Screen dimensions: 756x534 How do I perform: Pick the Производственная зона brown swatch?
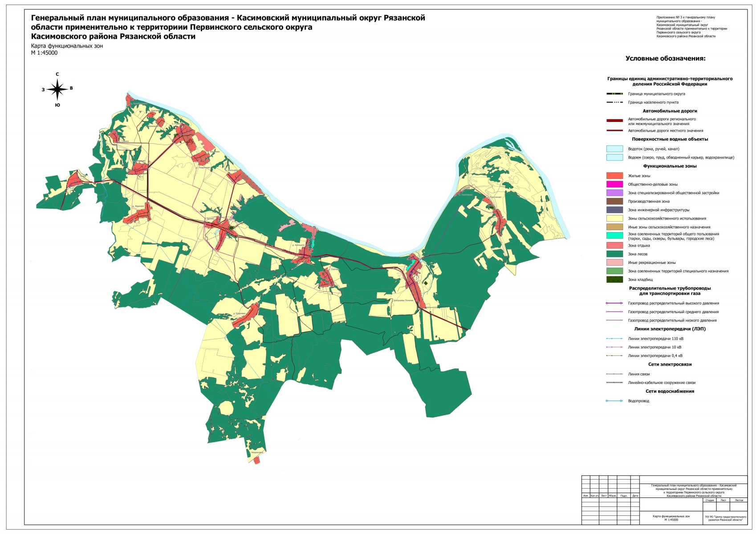[x=614, y=202]
